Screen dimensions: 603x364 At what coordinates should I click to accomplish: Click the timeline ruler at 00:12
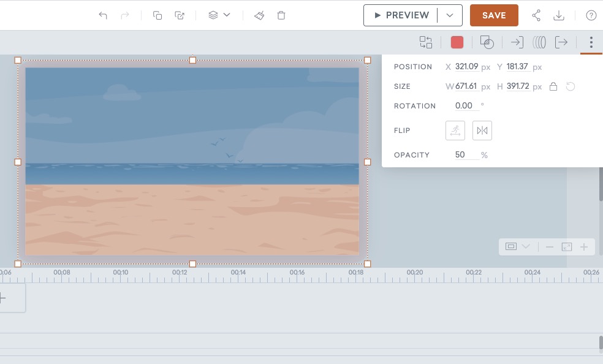(180, 272)
